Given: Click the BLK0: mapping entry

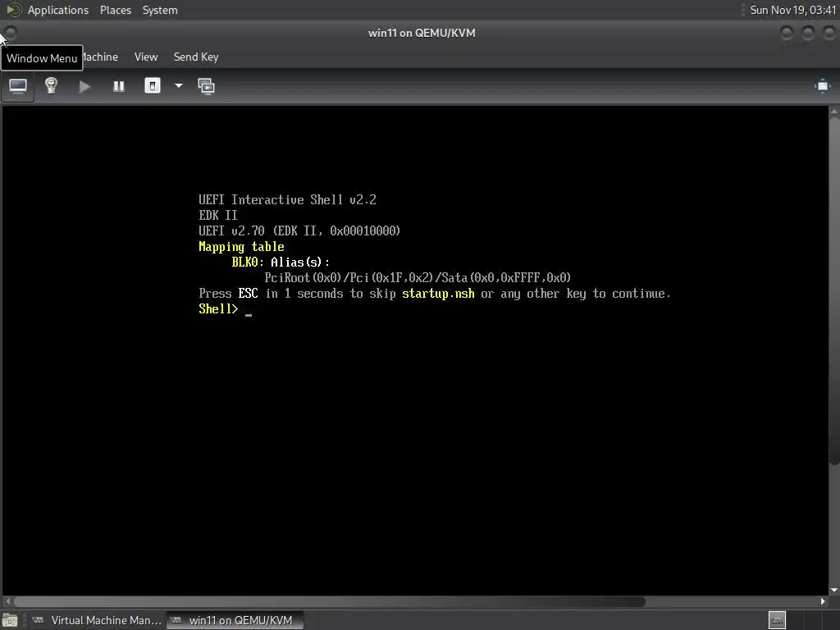Looking at the screenshot, I should pos(248,262).
